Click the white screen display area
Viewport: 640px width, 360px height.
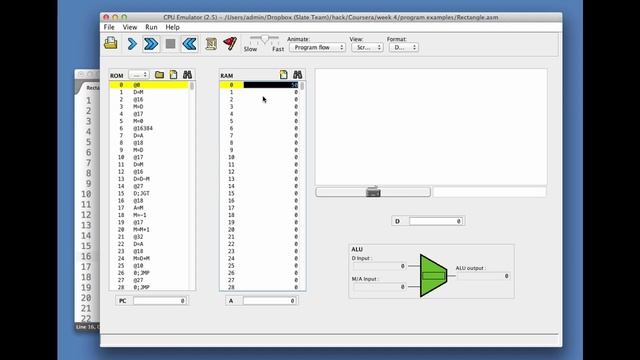[431, 127]
